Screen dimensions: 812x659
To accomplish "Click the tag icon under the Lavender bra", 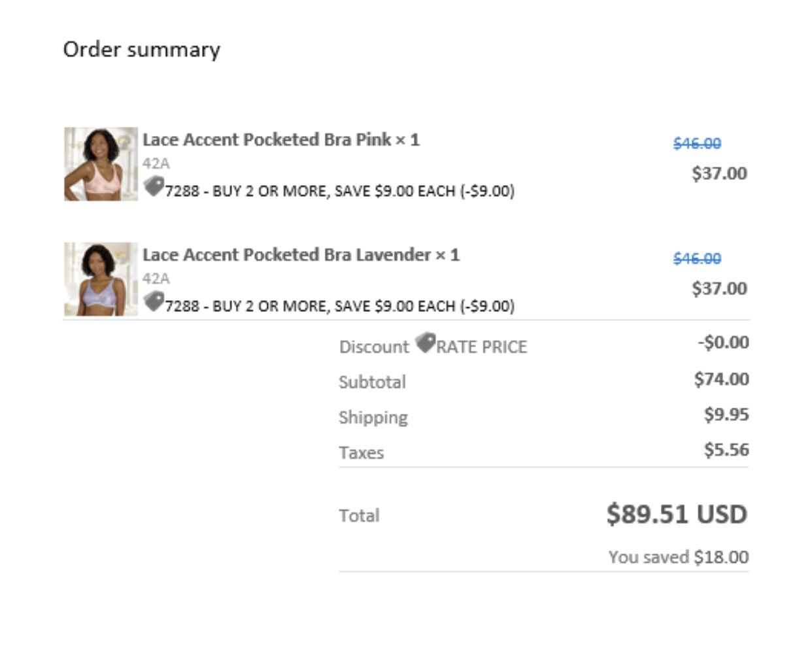I will click(x=154, y=301).
